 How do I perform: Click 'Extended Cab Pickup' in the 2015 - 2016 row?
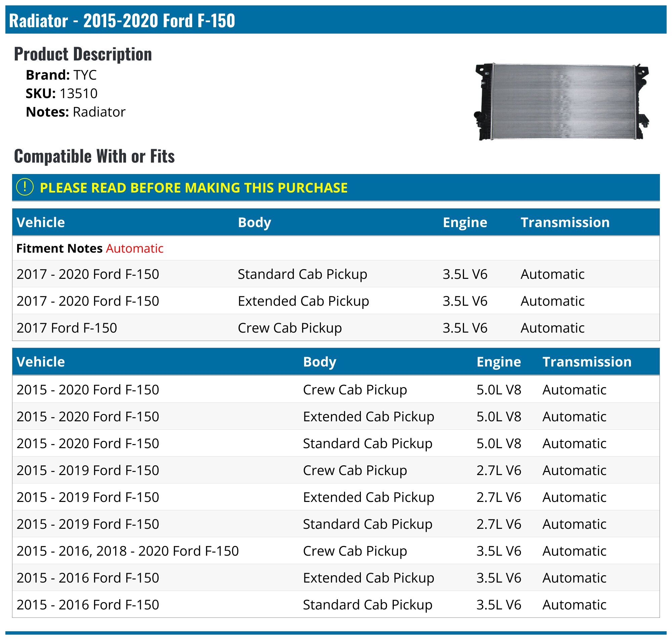pyautogui.click(x=368, y=578)
